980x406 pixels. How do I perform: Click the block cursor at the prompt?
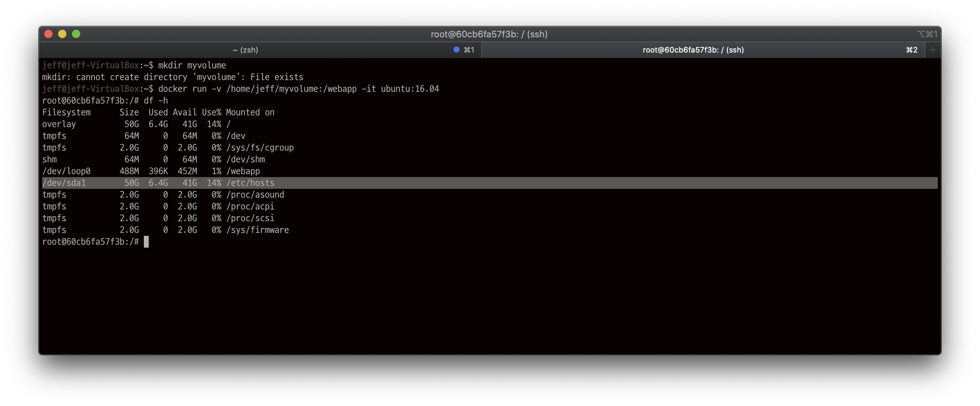[146, 242]
